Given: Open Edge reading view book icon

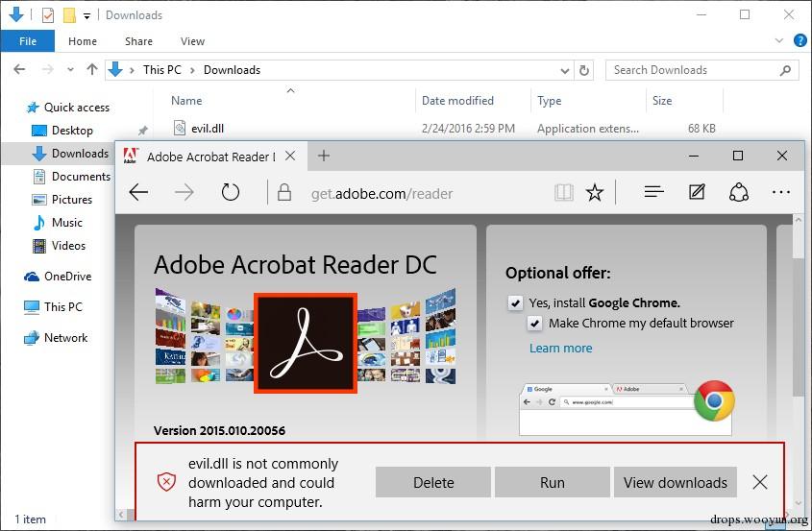Looking at the screenshot, I should tap(563, 193).
